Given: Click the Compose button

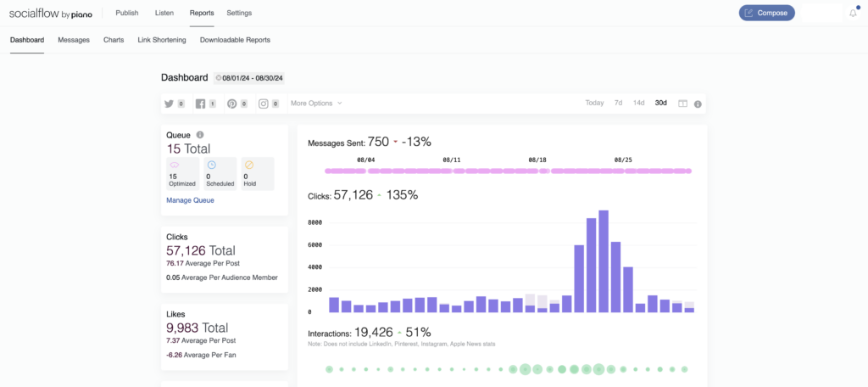Looking at the screenshot, I should pos(766,14).
